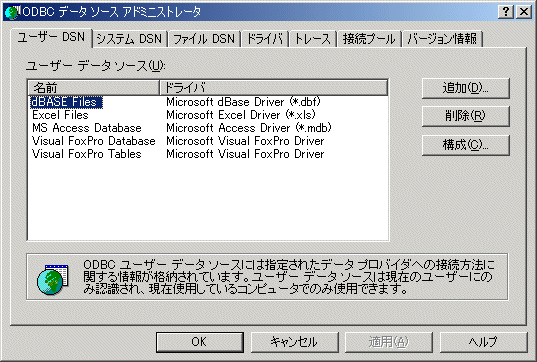Switch to the ドライバ tab
This screenshot has width=537, height=362.
pyautogui.click(x=265, y=39)
